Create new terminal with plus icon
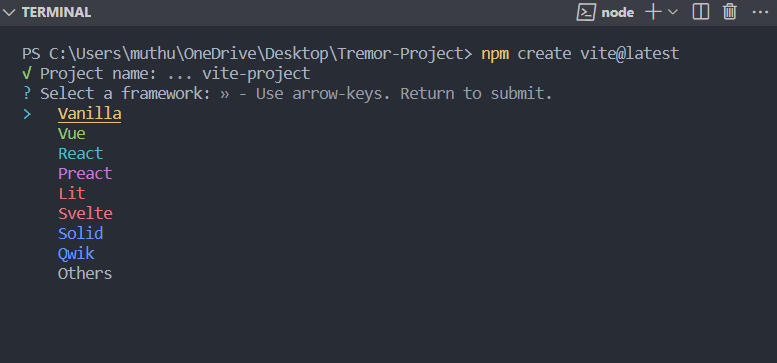This screenshot has width=777, height=363. (x=653, y=12)
